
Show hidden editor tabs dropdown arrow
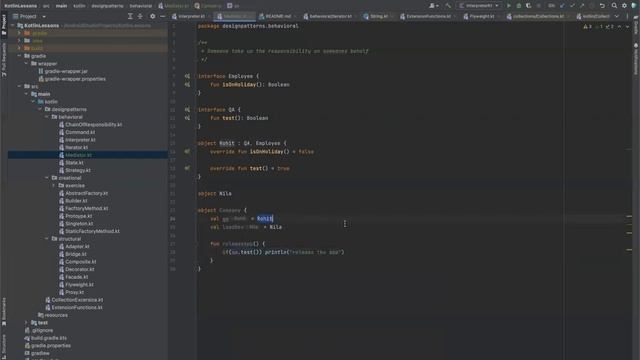coord(617,16)
